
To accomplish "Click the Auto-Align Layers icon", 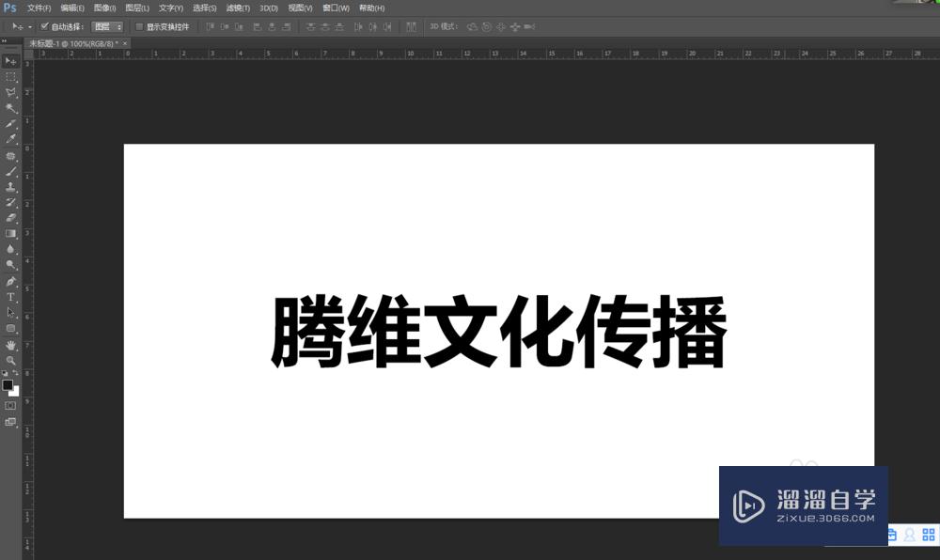I will coord(411,27).
